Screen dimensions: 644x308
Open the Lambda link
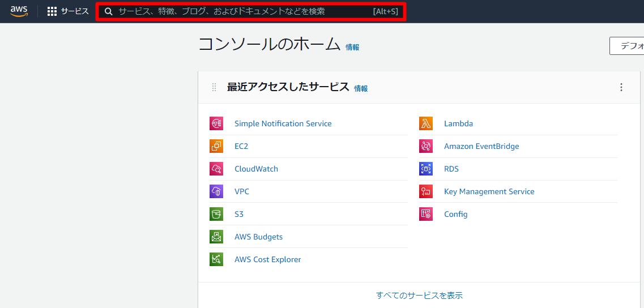458,123
